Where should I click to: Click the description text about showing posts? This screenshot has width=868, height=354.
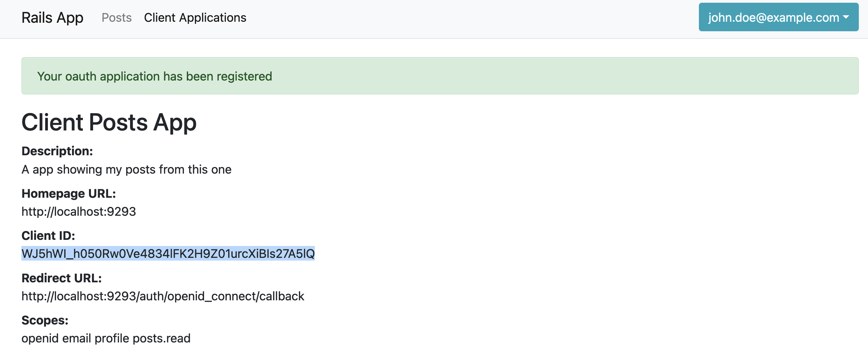[126, 169]
